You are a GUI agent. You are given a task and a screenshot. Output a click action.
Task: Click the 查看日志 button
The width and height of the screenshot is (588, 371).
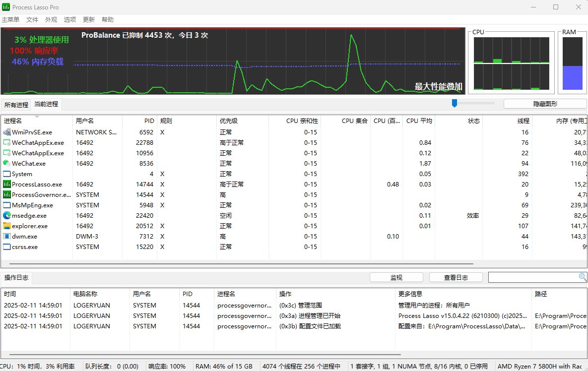point(456,277)
